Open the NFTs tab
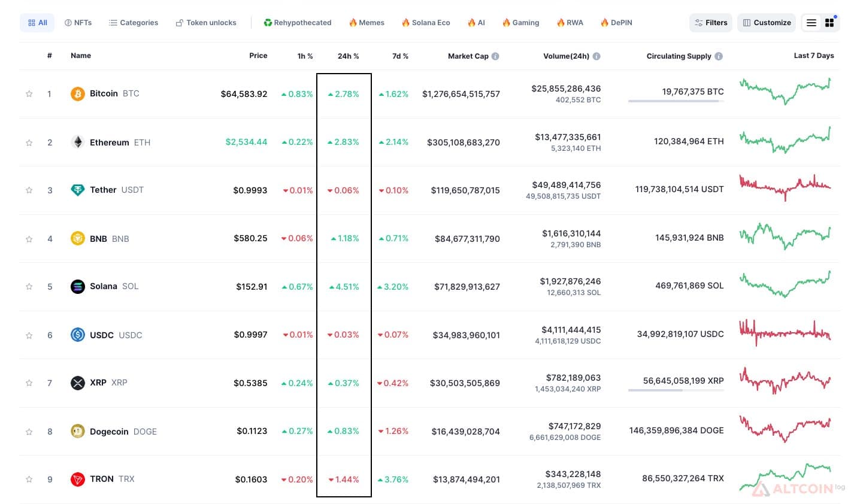The width and height of the screenshot is (854, 504). (78, 23)
